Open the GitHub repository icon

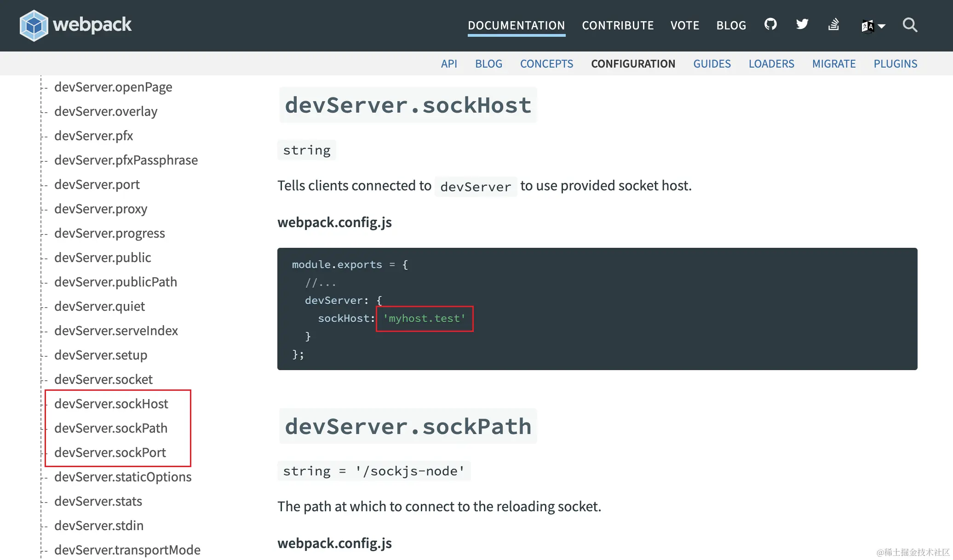(x=770, y=24)
